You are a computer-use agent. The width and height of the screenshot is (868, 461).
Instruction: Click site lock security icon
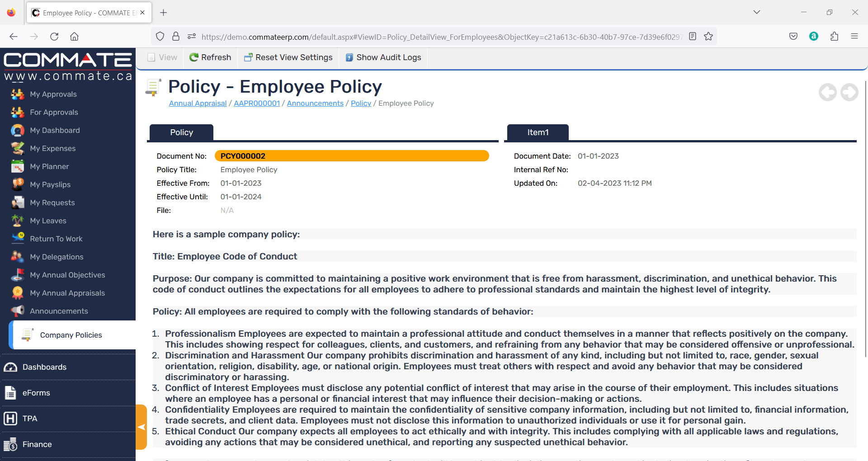click(176, 37)
